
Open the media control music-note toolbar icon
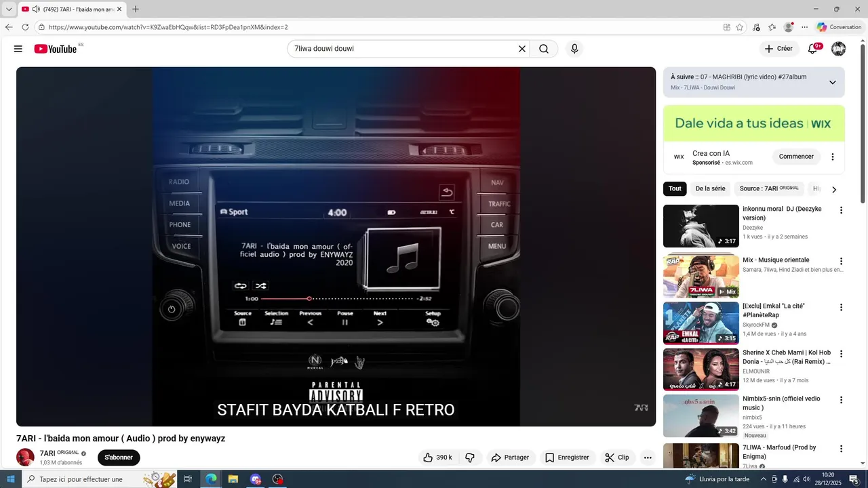point(756,27)
